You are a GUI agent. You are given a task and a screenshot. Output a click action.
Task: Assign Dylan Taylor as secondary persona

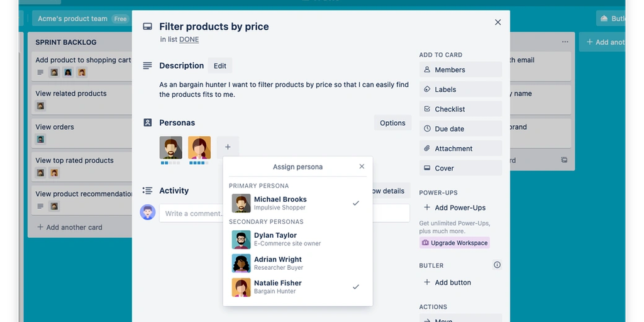click(x=296, y=239)
